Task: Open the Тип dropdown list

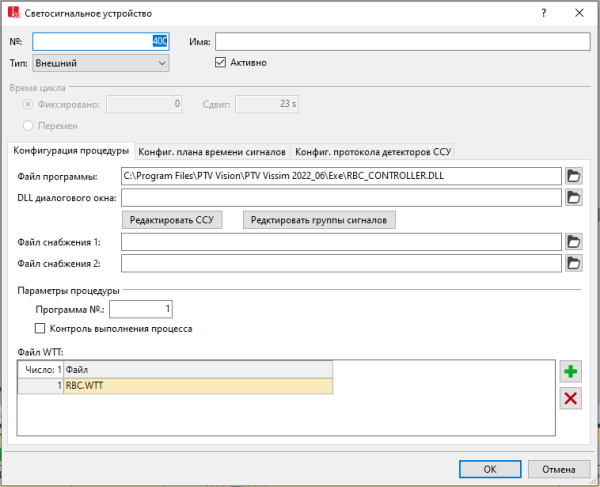Action: tap(101, 63)
